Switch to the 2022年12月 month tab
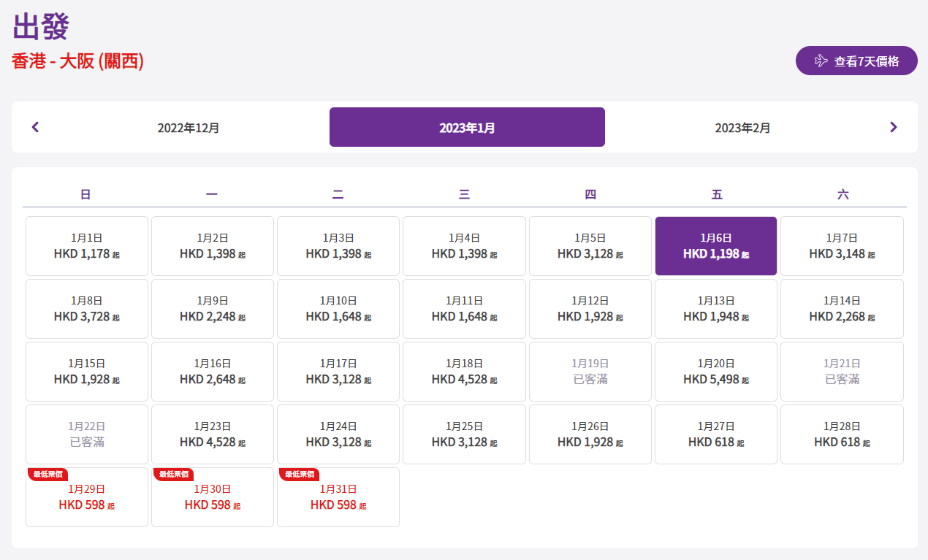 click(189, 128)
